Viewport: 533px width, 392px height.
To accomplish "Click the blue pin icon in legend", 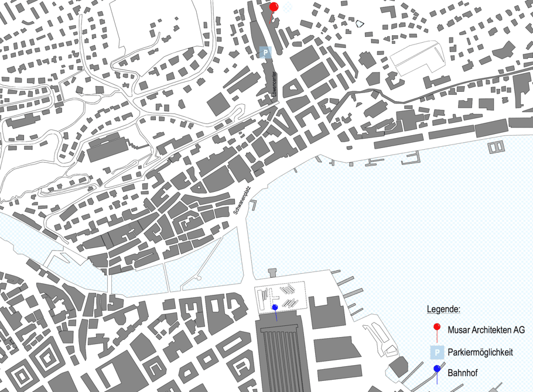I will click(437, 374).
